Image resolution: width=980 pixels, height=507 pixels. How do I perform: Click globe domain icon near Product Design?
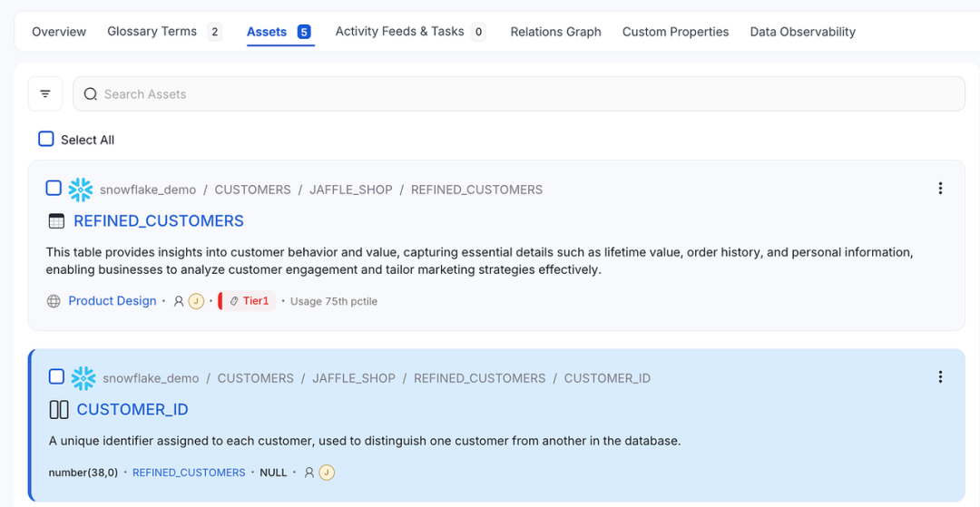[54, 302]
